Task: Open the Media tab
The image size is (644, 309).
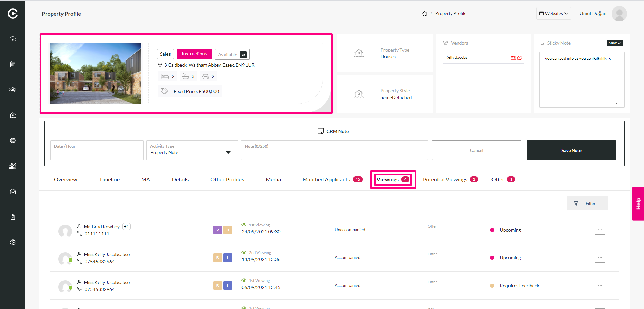Action: point(273,180)
